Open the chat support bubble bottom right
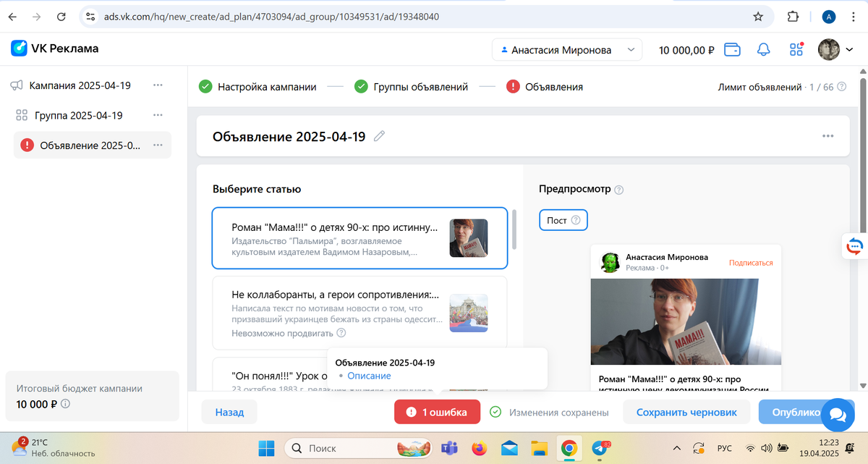868x464 pixels. coord(837,415)
